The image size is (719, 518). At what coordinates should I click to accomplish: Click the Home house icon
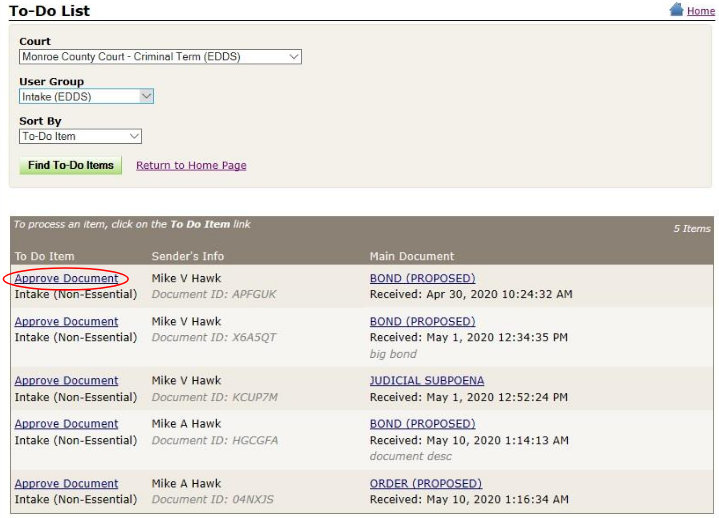pyautogui.click(x=676, y=10)
